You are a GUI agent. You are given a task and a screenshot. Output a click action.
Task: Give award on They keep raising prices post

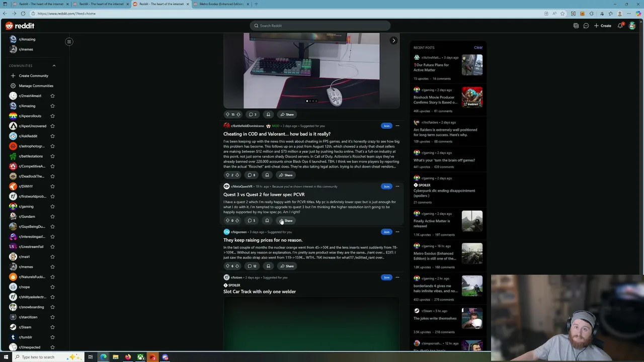(x=268, y=266)
